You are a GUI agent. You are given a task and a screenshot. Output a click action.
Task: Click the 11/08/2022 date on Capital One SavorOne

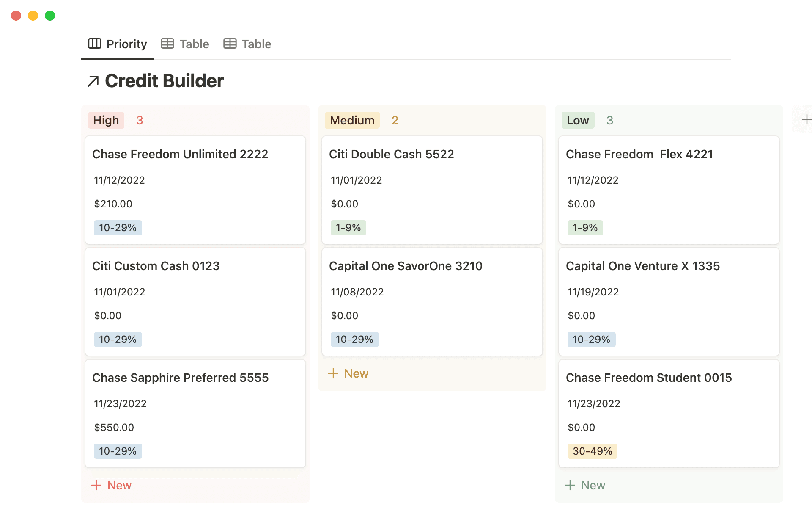click(357, 292)
